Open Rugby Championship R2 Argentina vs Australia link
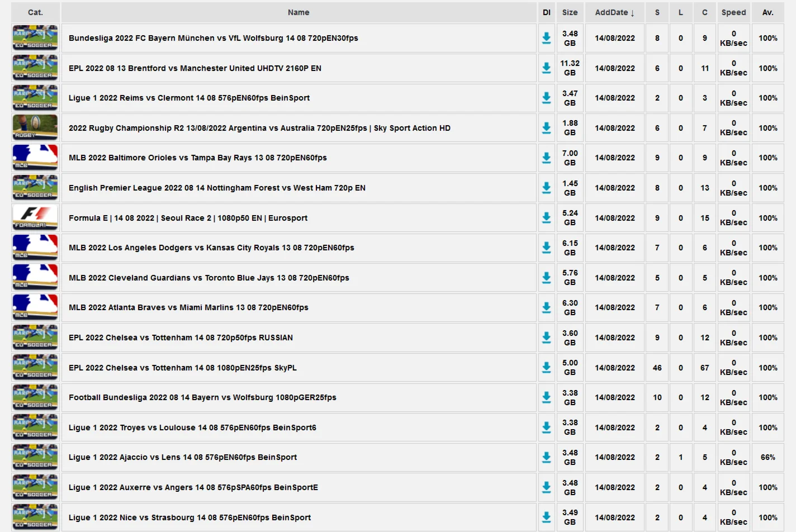Viewport: 796px width, 532px height. (x=259, y=128)
